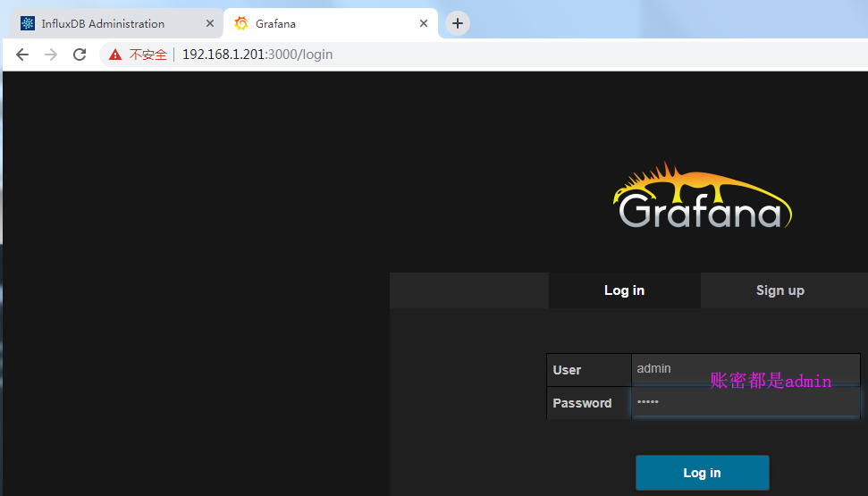This screenshot has width=868, height=496.
Task: Click the Grafana tab favicon
Action: coord(241,23)
